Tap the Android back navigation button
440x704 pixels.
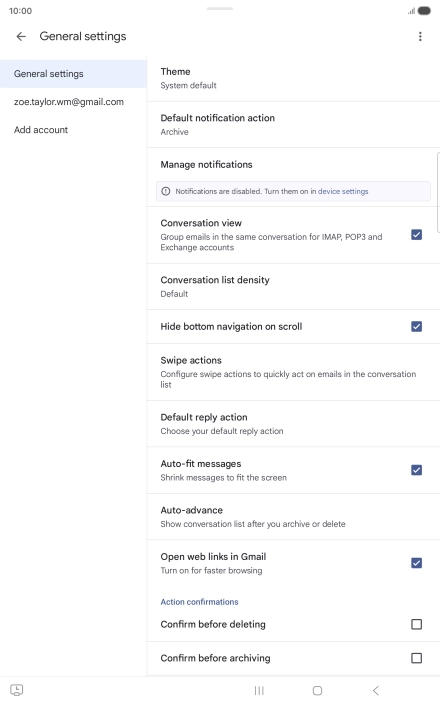[x=376, y=690]
